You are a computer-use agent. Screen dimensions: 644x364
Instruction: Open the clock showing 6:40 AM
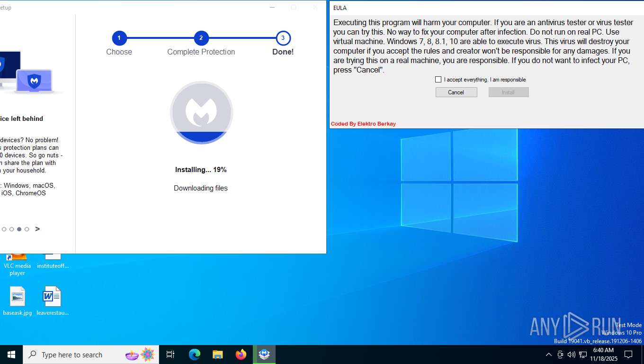[604, 355]
